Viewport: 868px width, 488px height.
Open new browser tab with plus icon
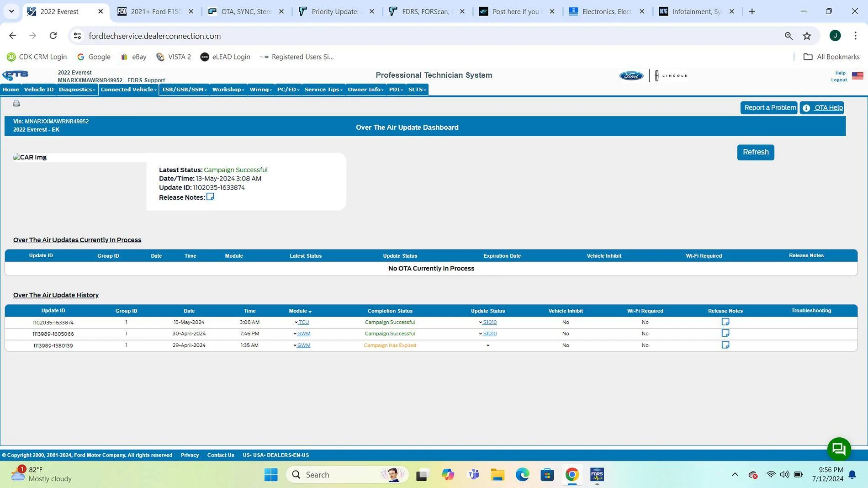click(752, 11)
